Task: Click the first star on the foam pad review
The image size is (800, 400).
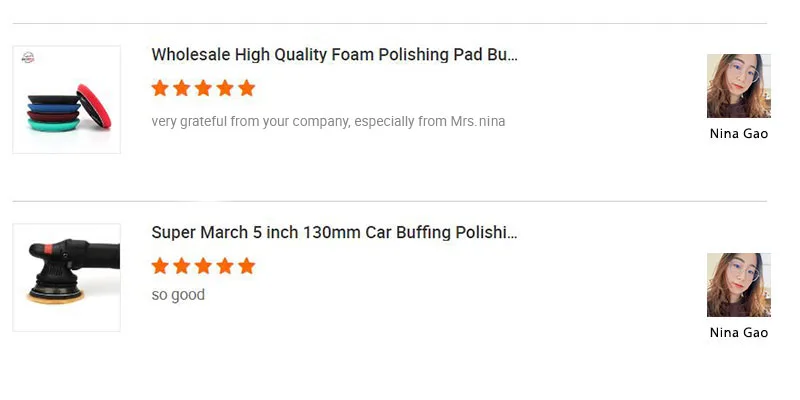Action: [160, 88]
